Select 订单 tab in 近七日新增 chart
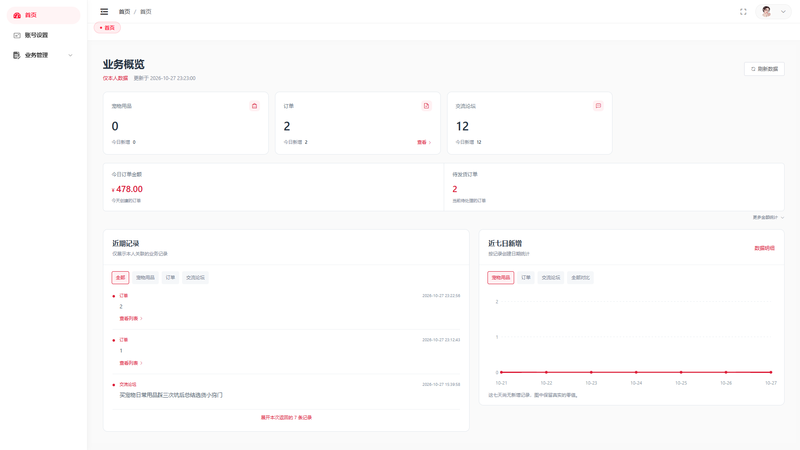Screen dimensions: 800x450 pos(526,278)
